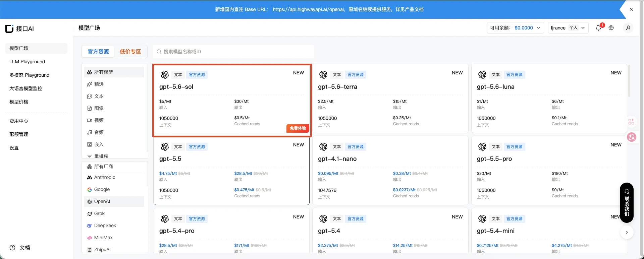Click 文本 tag on gpt-5.4-mini card
The image size is (644, 259).
(496, 219)
